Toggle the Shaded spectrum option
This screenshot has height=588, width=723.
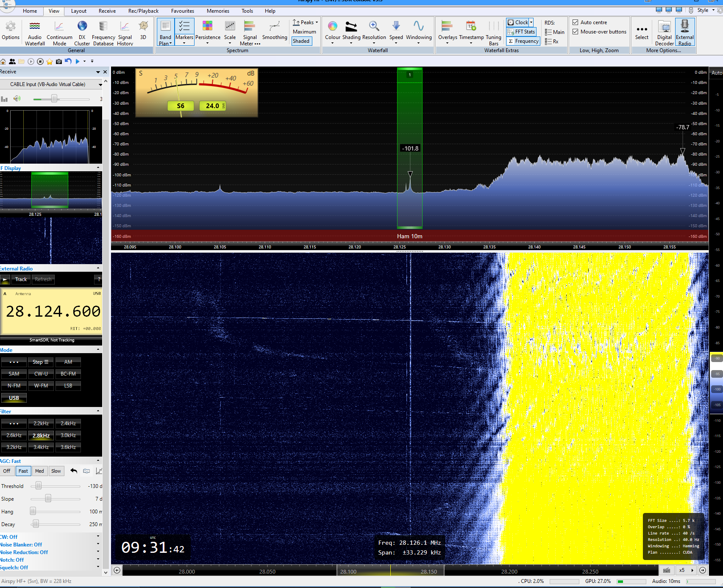(x=301, y=41)
